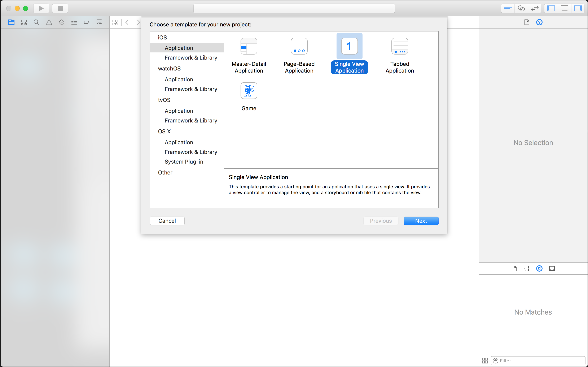Select System Plug-in under OS X
The width and height of the screenshot is (588, 367).
pos(184,162)
